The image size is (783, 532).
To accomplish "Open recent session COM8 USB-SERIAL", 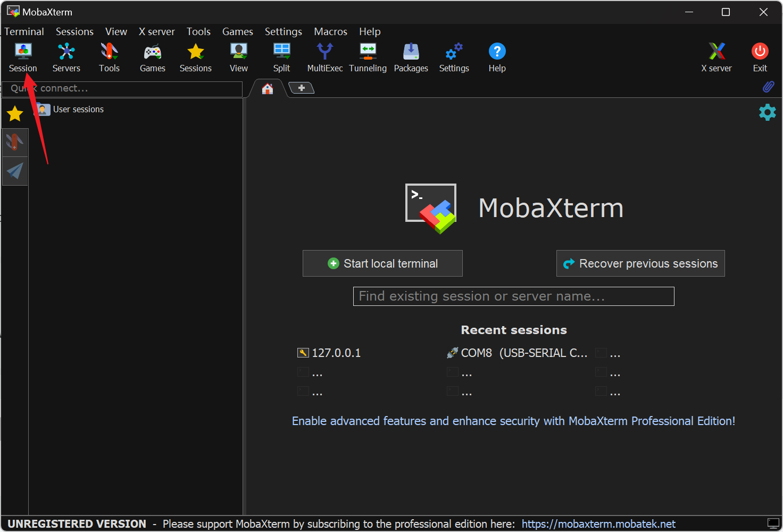I will tap(517, 353).
